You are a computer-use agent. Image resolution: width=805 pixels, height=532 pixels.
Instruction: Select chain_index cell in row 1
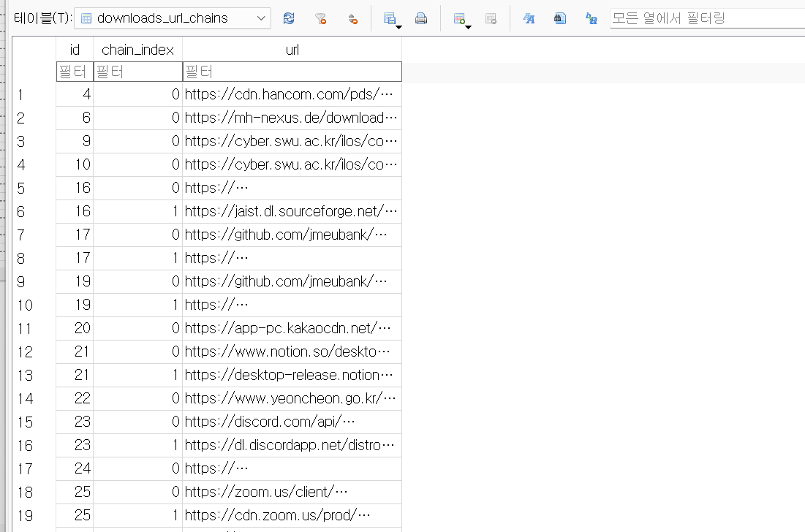pos(138,94)
